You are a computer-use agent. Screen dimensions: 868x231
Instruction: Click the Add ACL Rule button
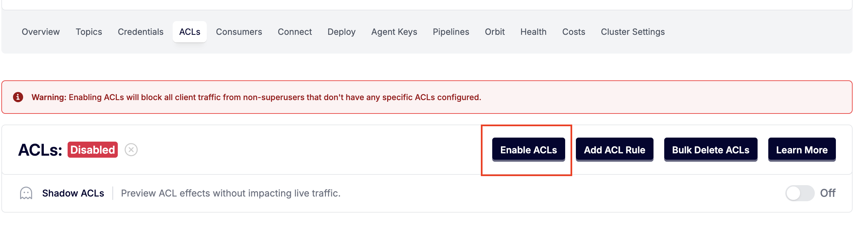tap(614, 150)
